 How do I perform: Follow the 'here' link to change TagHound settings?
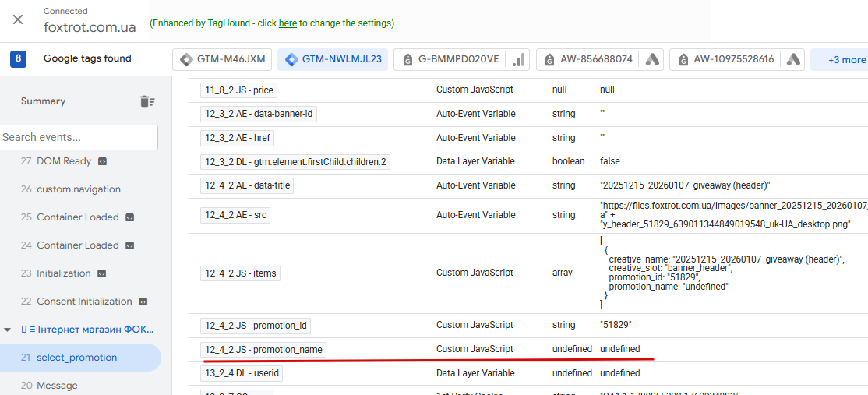tap(288, 23)
